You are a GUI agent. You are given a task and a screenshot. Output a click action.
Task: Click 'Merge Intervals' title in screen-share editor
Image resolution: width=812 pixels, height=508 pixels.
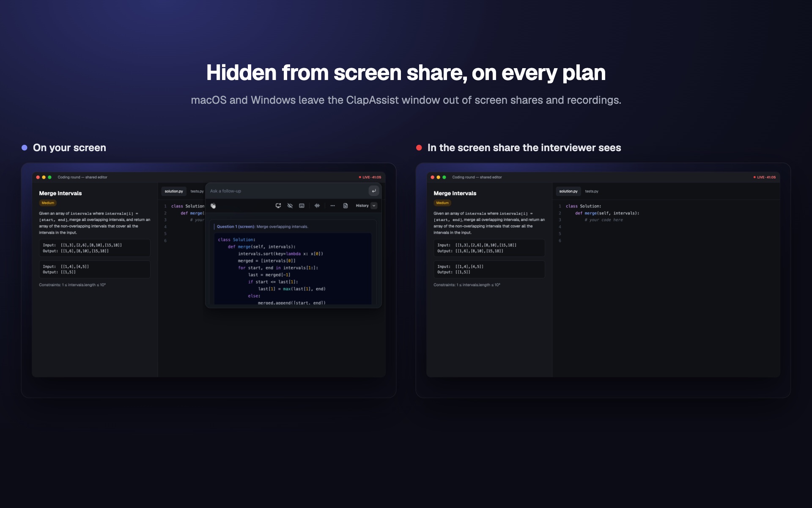[455, 193]
